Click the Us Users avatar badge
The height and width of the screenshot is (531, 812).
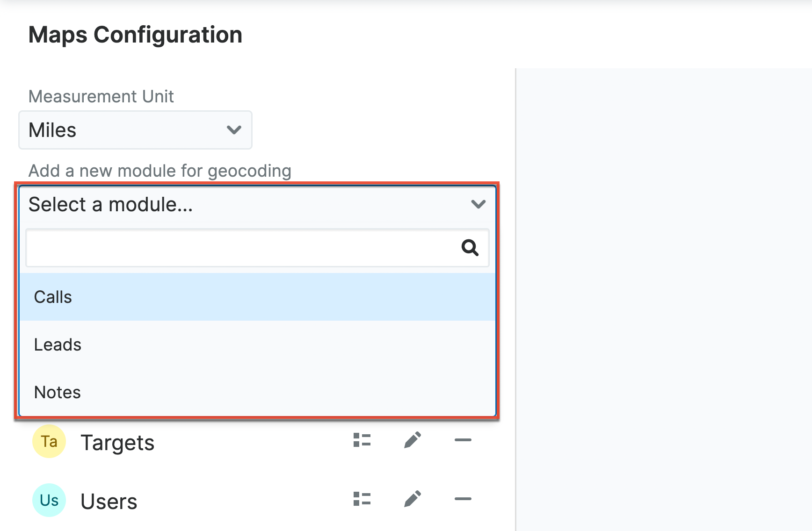pyautogui.click(x=49, y=500)
